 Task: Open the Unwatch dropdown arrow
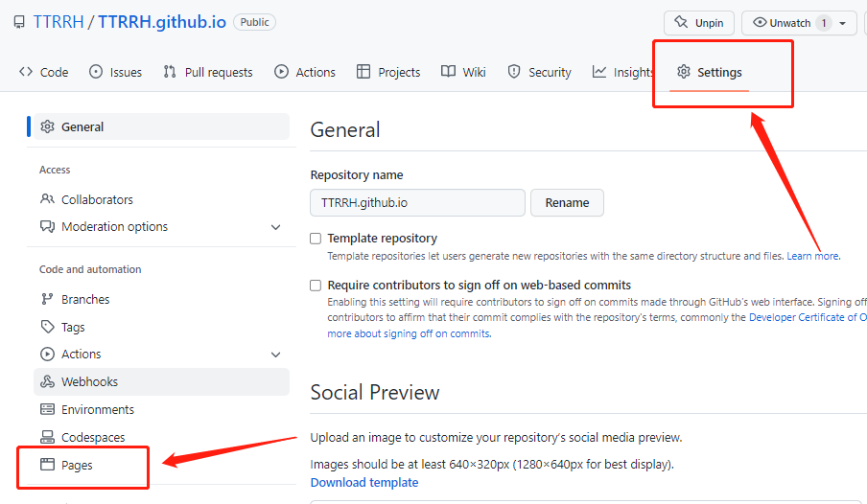[x=843, y=23]
